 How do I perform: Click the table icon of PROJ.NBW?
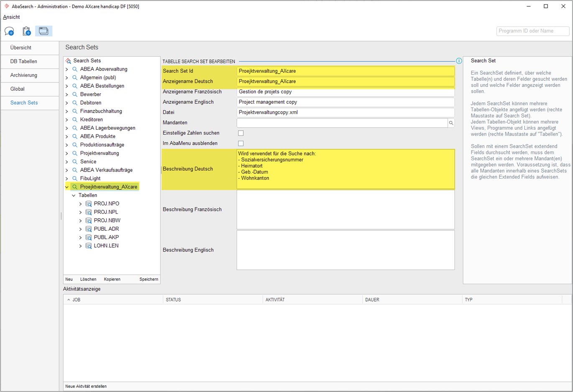(x=89, y=220)
